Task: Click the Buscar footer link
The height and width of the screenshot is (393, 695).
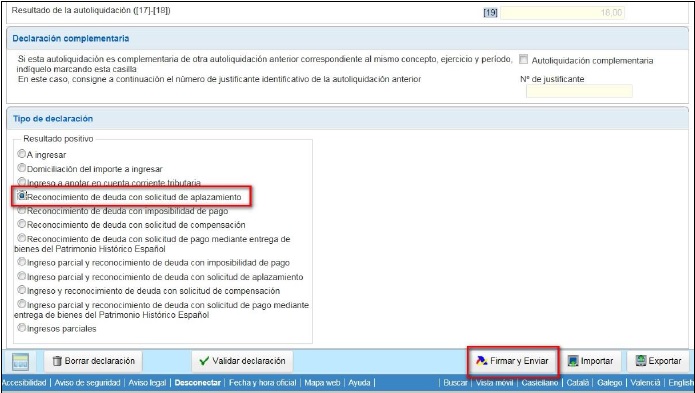Action: 455,383
